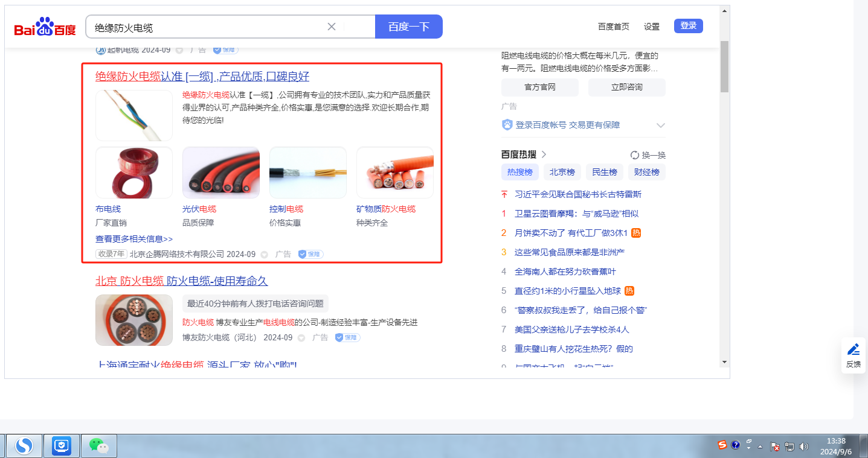
Task: Open the 查看更多相关信息>> link
Action: (134, 239)
